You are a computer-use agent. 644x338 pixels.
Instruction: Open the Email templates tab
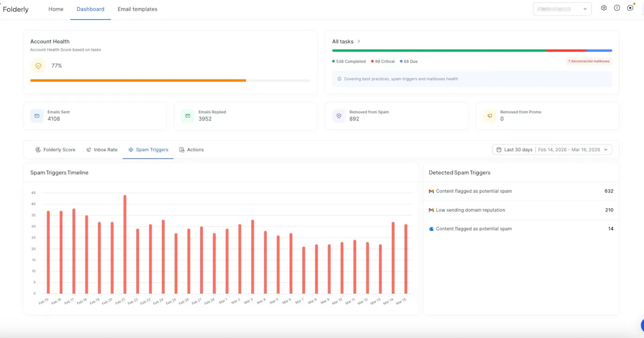[137, 9]
